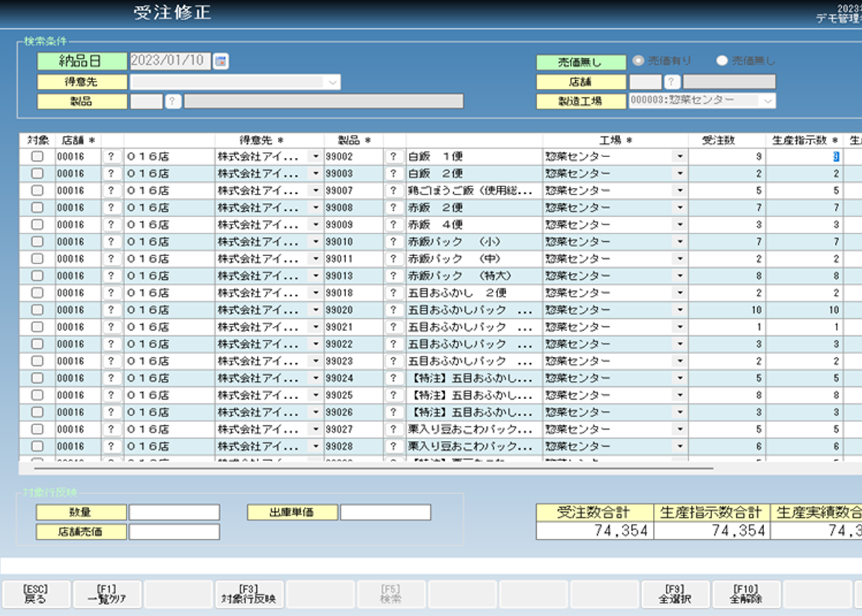Click the [ESC] 戻る button
This screenshot has height=616, width=862.
pyautogui.click(x=36, y=594)
